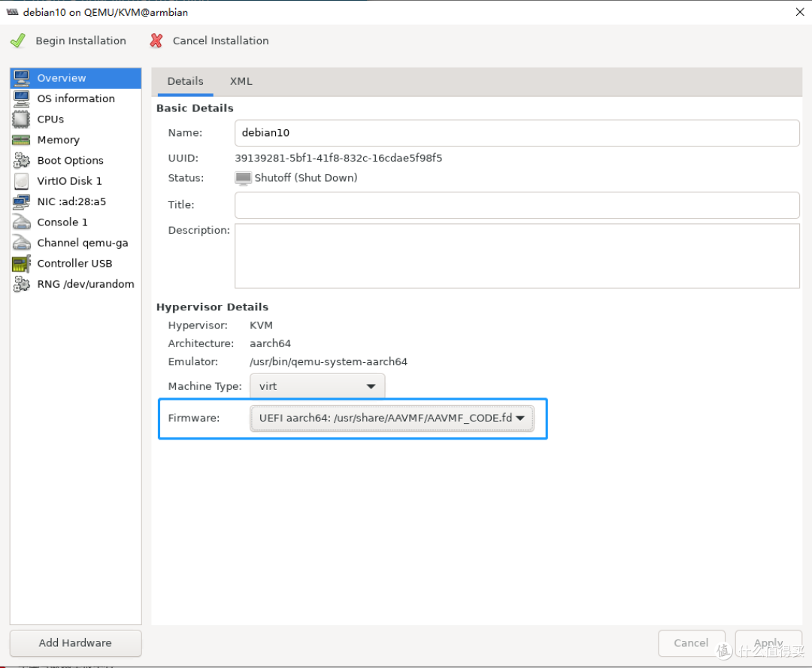This screenshot has height=668, width=812.
Task: Switch to the XML tab
Action: tap(241, 81)
